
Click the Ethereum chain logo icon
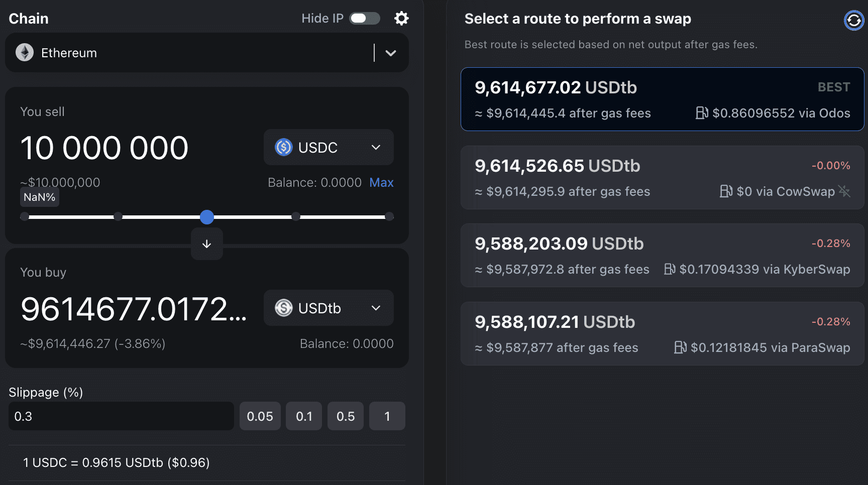25,53
